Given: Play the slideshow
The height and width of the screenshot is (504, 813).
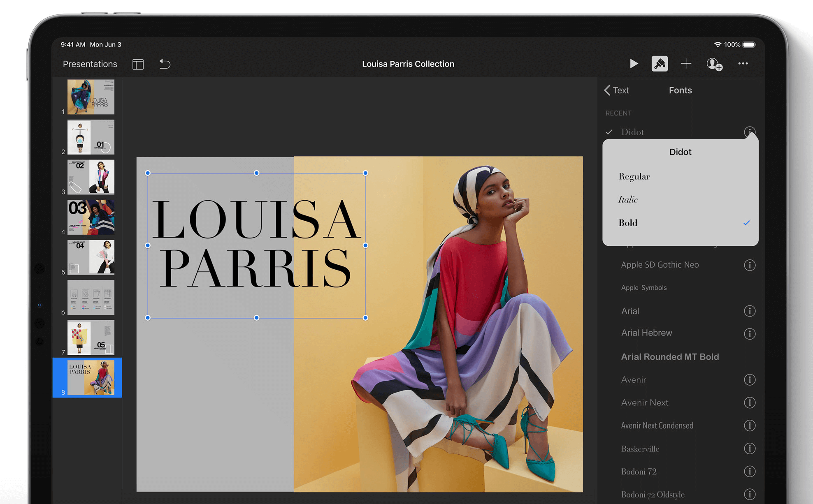Looking at the screenshot, I should [x=634, y=64].
